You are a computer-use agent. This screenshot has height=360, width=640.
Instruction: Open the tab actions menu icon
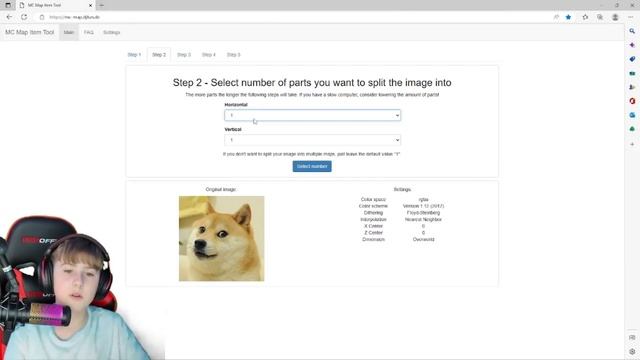(x=8, y=5)
